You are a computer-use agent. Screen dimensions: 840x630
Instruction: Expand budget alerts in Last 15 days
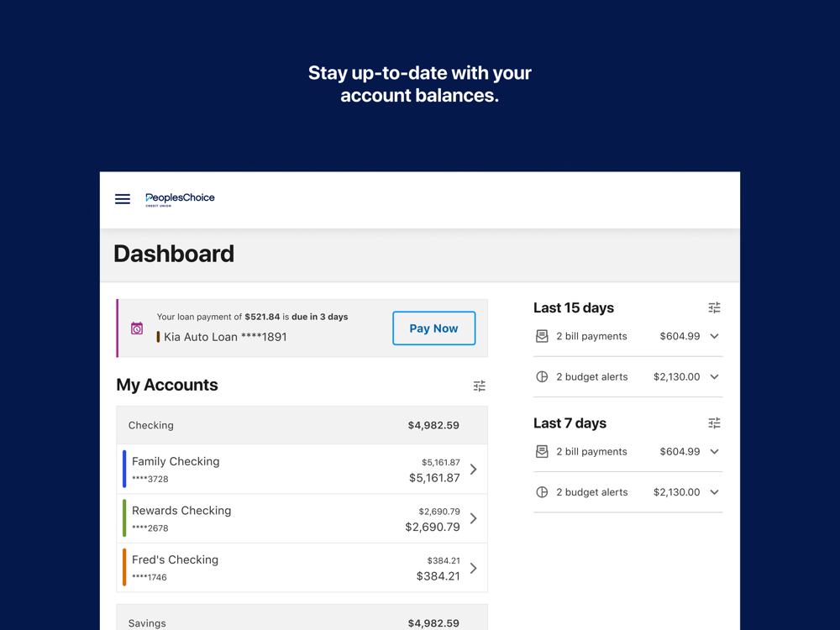[x=715, y=377]
